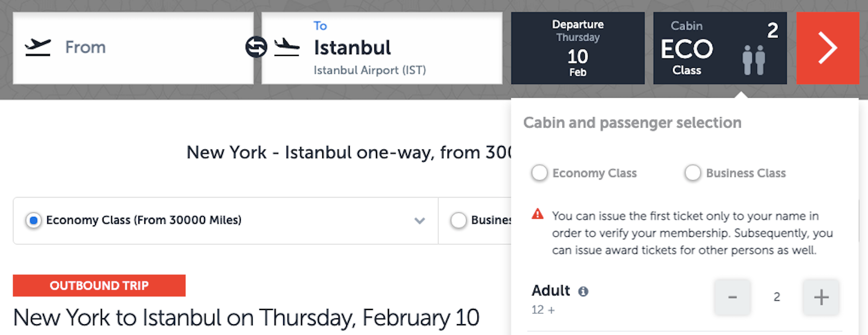Increase adult count with plus button
Screen dimensions: 868x335
click(x=821, y=297)
